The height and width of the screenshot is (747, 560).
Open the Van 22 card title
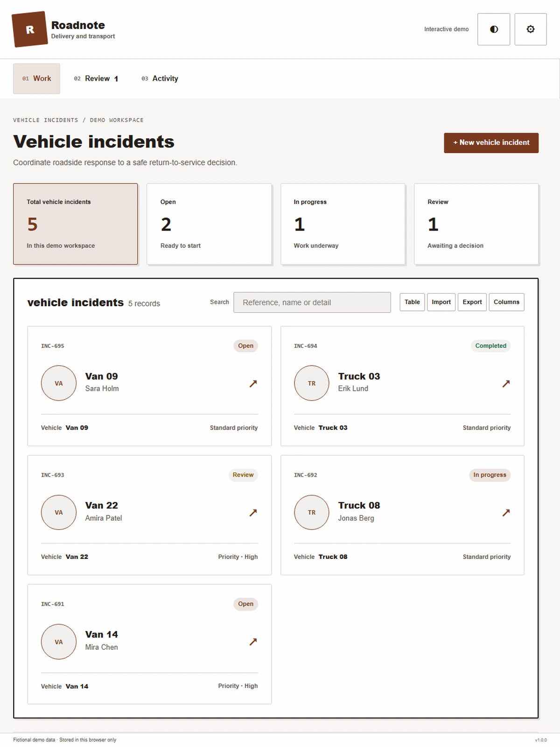pyautogui.click(x=102, y=506)
